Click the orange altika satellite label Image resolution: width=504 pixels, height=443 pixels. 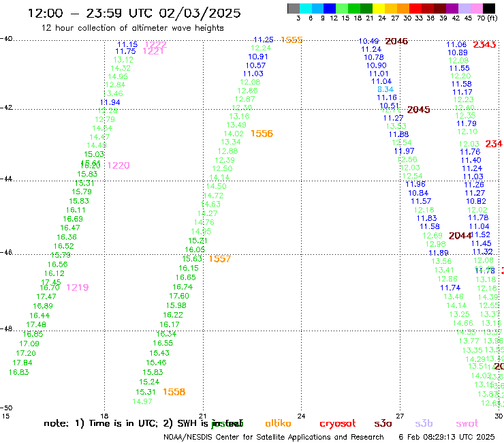(x=278, y=423)
